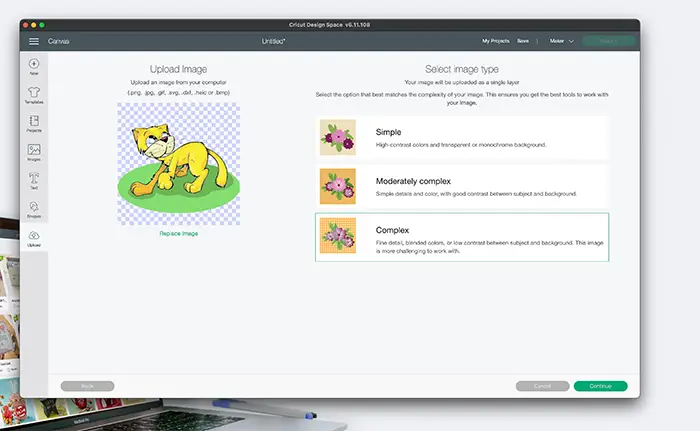Viewport: 700px width, 431px height.
Task: Click the green Continue button
Action: 600,386
